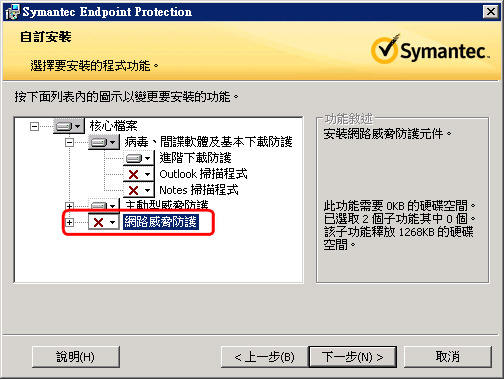The image size is (504, 380).
Task: Select the 核心檔案 tree label
Action: (x=113, y=126)
